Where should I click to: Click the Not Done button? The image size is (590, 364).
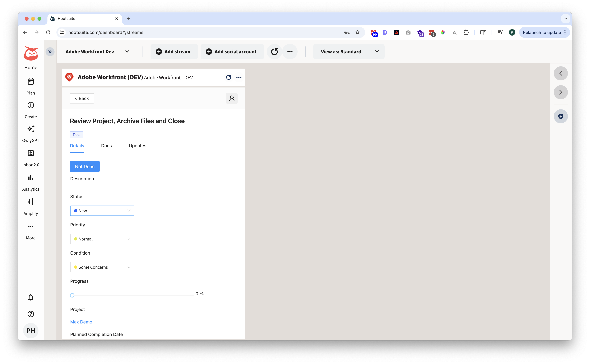(x=84, y=167)
